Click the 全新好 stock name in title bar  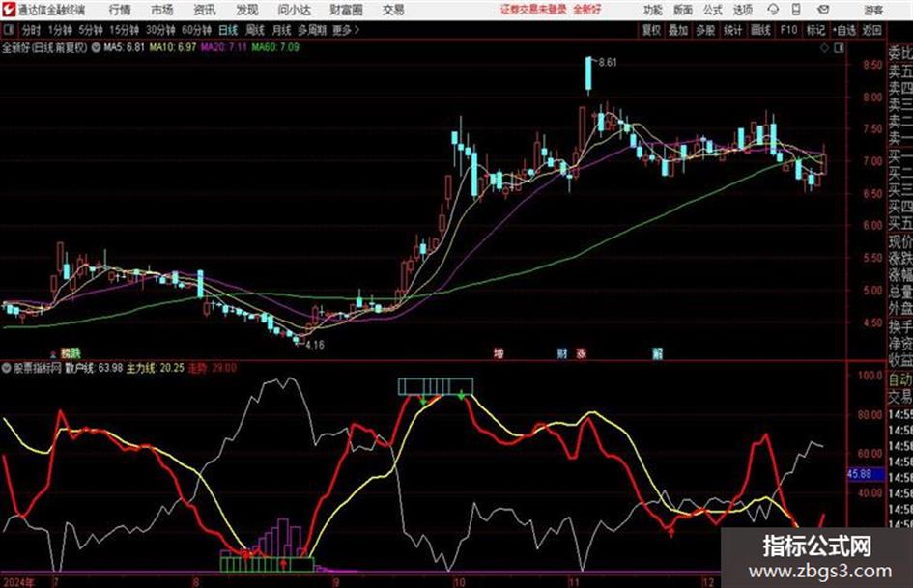(586, 10)
